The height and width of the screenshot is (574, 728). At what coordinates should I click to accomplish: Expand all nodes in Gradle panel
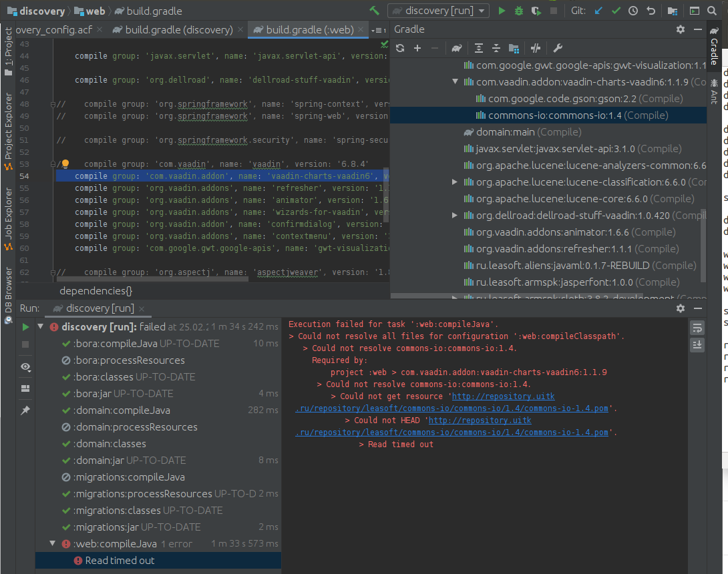(479, 48)
